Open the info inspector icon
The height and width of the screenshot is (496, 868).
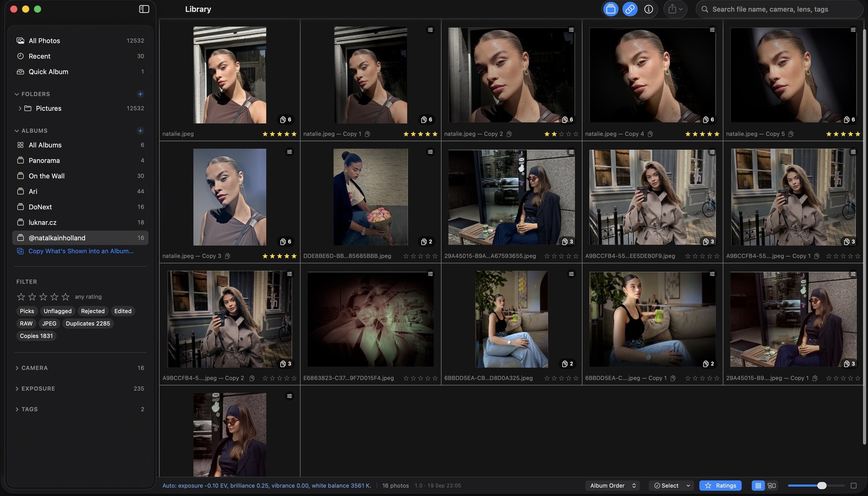click(x=648, y=9)
